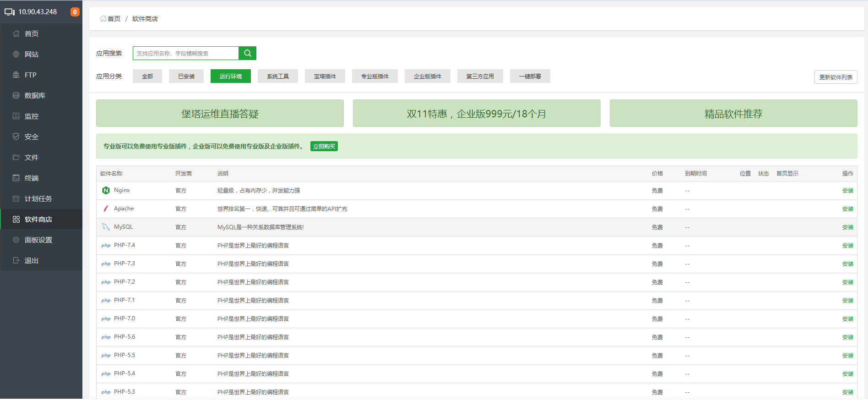Open the 双11特惠 企业版 banner
Screen dimensions: 868x401
coord(477,113)
